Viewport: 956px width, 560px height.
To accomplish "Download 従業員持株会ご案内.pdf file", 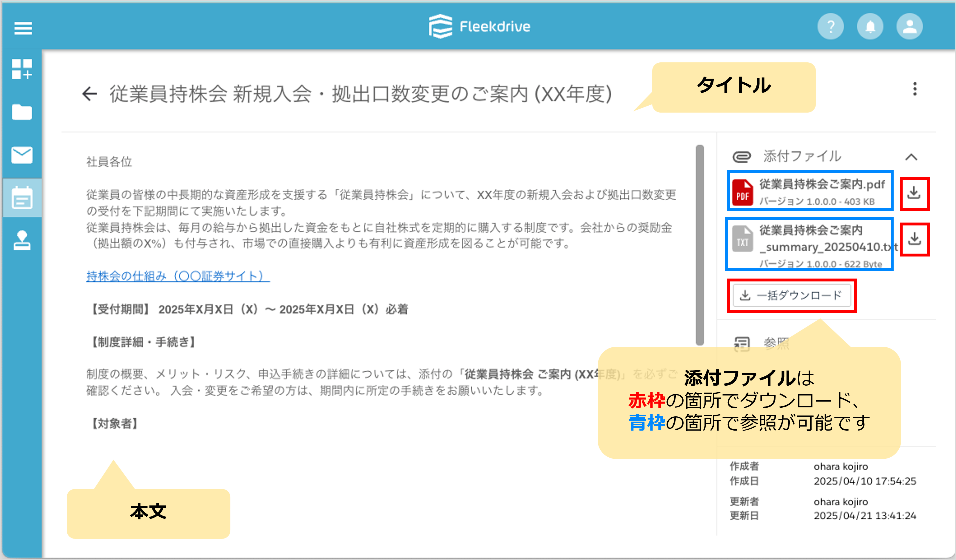I will (914, 194).
